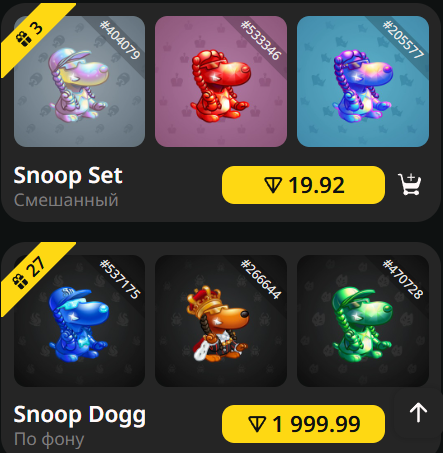443x453 pixels.
Task: Click the yellow gift badge showing 3
Action: pos(30,35)
